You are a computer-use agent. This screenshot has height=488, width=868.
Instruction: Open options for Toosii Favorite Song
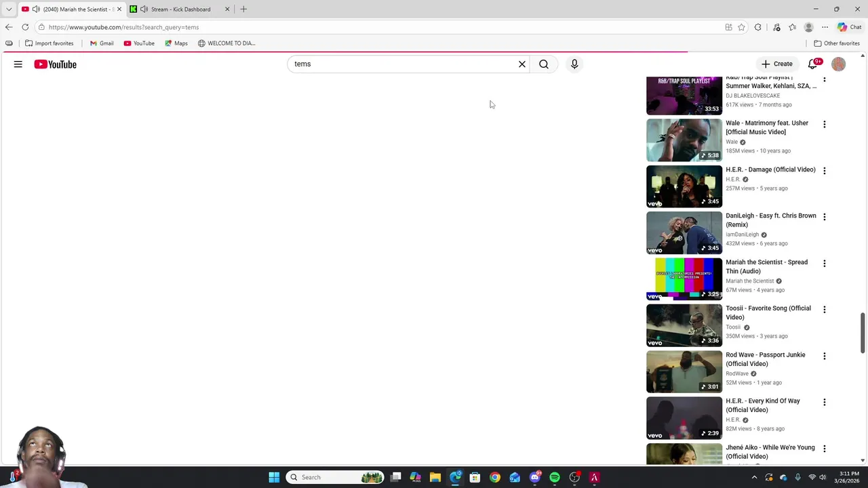click(825, 310)
